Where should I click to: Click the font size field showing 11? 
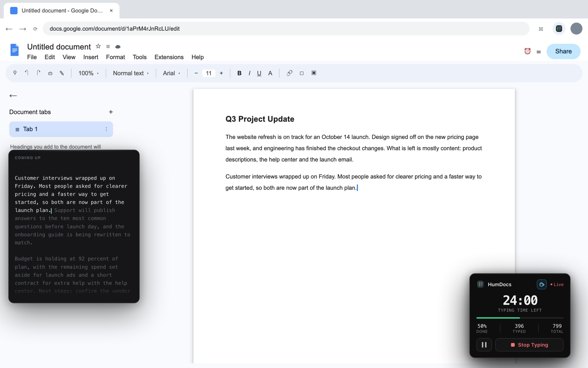(208, 73)
